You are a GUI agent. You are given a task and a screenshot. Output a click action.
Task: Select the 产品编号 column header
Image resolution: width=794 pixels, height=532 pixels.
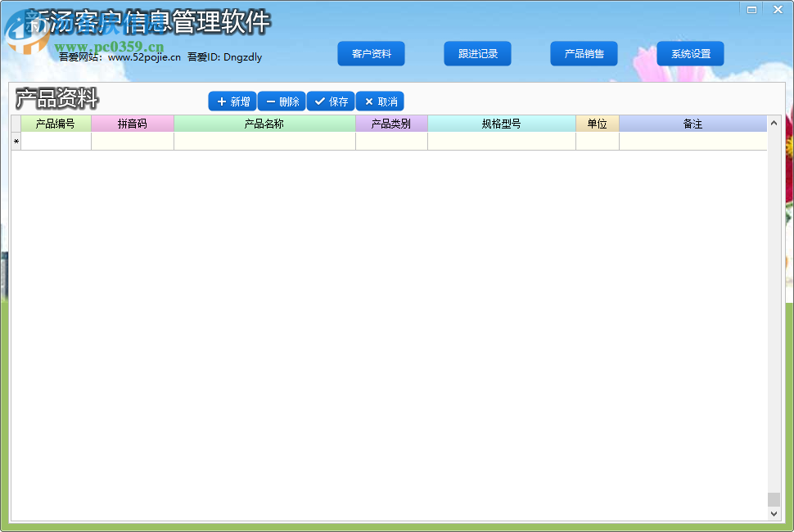pos(55,124)
